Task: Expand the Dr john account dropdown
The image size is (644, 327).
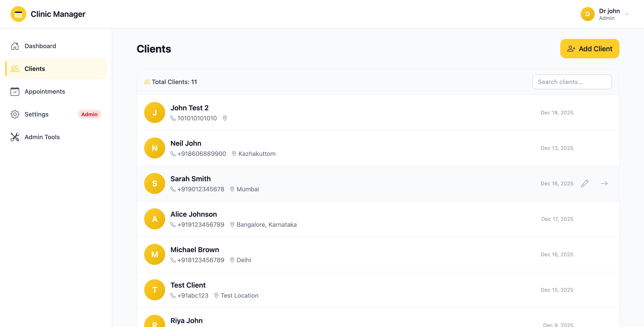Action: pyautogui.click(x=627, y=14)
